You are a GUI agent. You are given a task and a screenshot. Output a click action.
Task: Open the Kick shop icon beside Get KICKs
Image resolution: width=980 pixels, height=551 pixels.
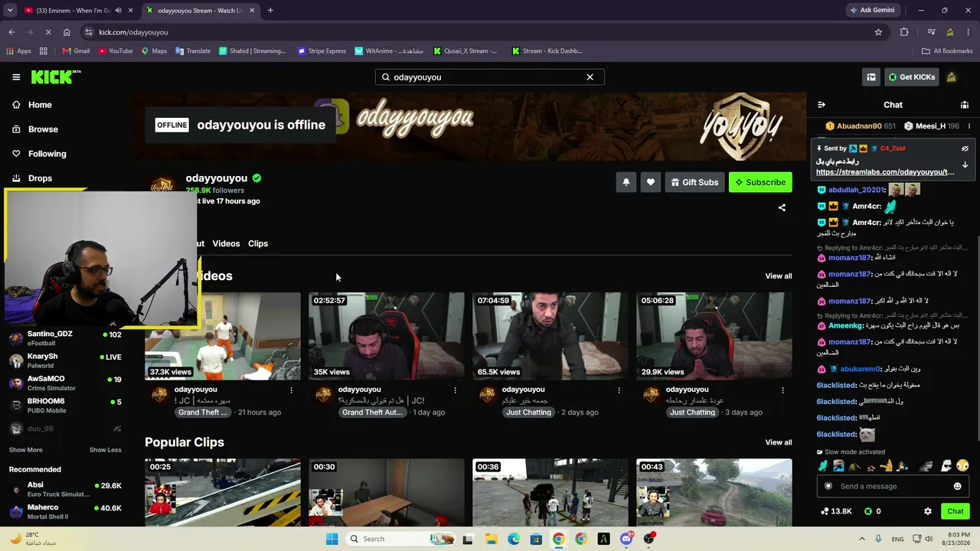tap(871, 77)
